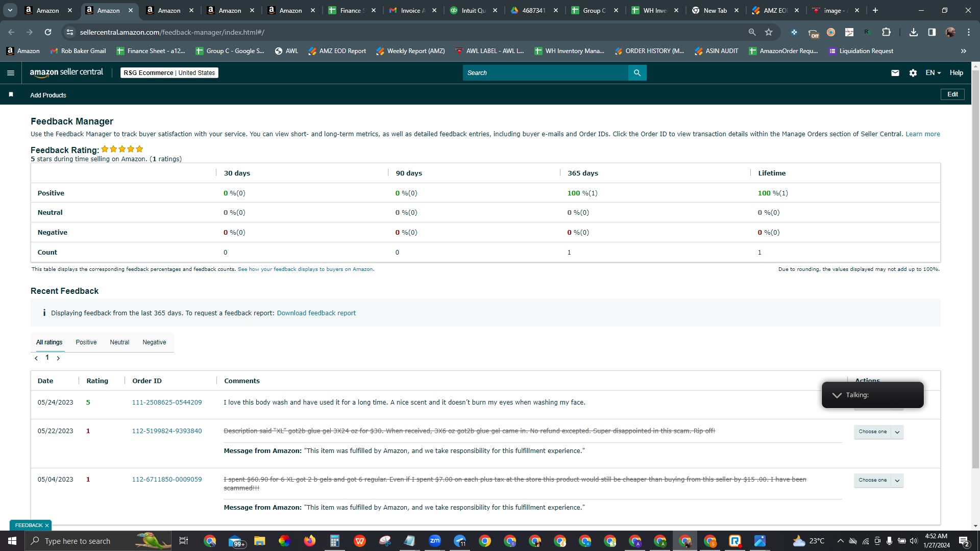Viewport: 980px width, 551px height.
Task: Open the buyer messages envelope icon
Action: (895, 73)
